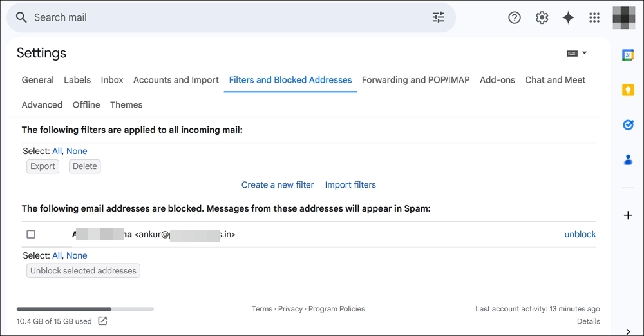Collapse side panel chevron arrow
The width and height of the screenshot is (644, 336).
(x=628, y=331)
